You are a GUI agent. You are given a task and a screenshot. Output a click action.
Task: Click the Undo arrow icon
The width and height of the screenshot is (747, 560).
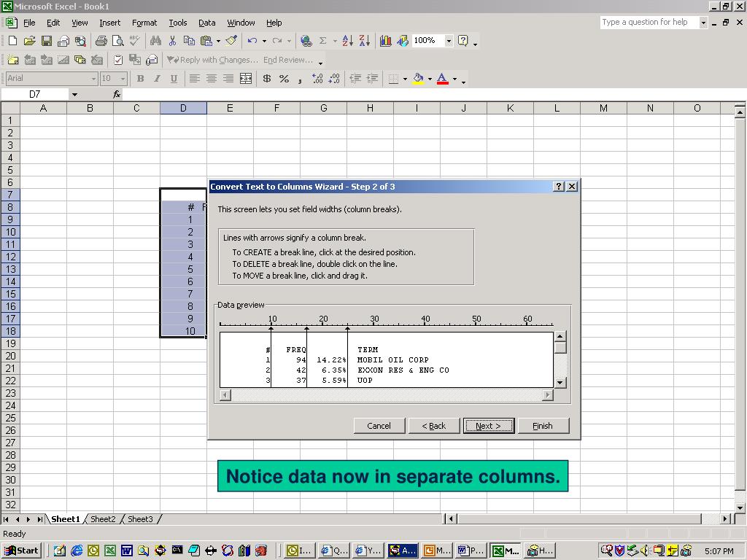pos(252,41)
